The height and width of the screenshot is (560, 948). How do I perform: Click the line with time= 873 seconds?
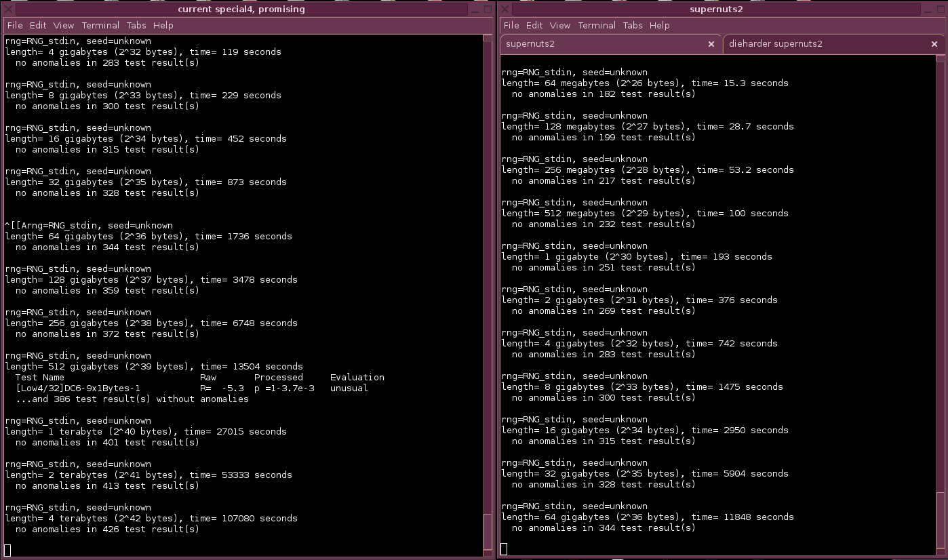(x=146, y=182)
